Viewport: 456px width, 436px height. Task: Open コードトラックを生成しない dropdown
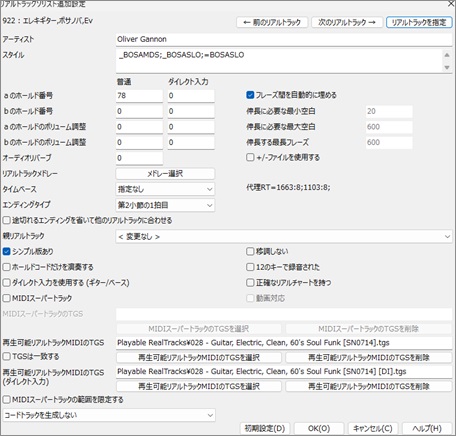[109, 415]
